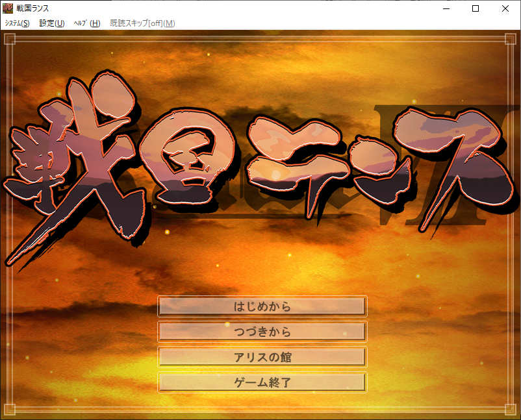
Task: Continue saved game via つづきから
Action: pos(262,332)
